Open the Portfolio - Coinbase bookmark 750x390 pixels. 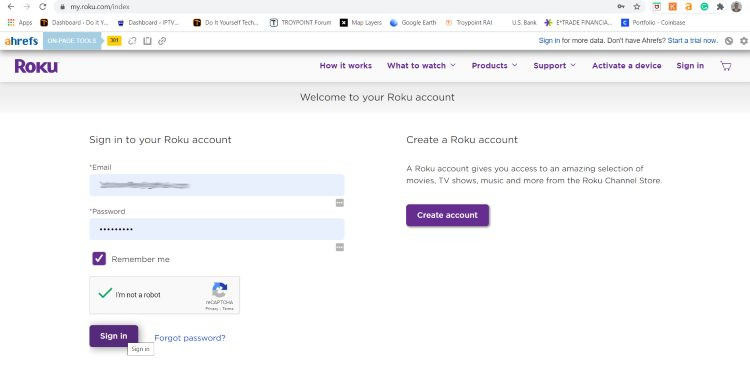(653, 22)
